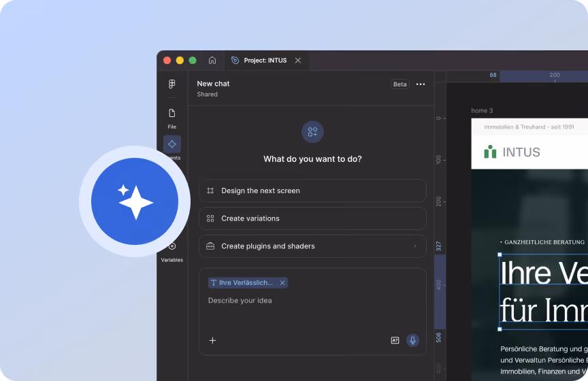588x381 pixels.
Task: Select the AI agents sparkle sidebar icon
Action: tap(172, 144)
